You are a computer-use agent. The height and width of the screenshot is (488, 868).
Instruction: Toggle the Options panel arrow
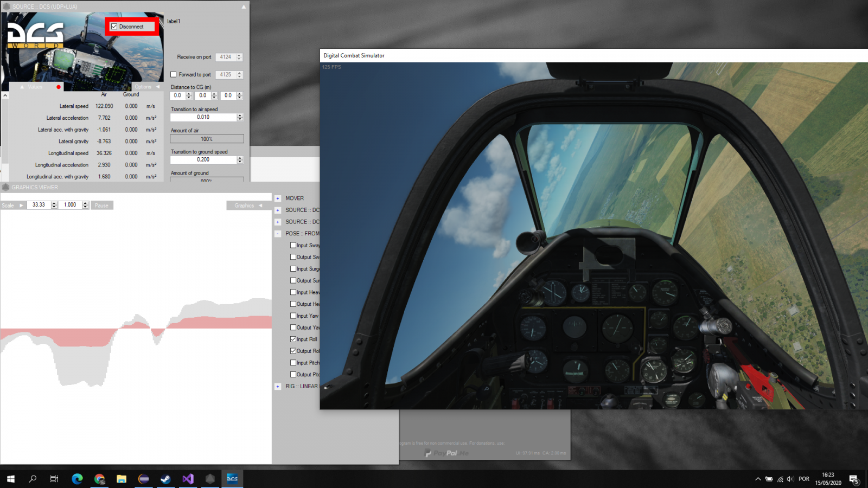point(158,87)
